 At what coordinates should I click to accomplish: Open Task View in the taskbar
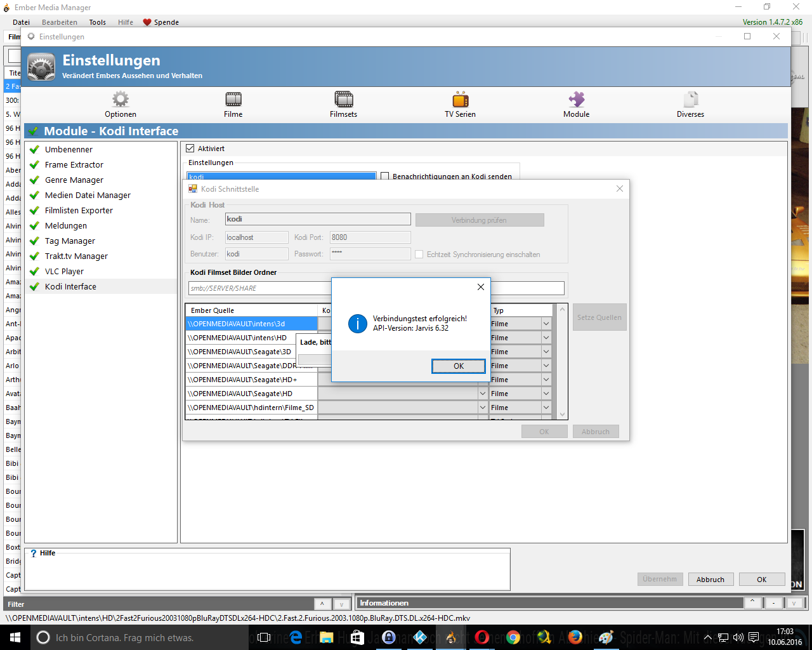pyautogui.click(x=265, y=637)
